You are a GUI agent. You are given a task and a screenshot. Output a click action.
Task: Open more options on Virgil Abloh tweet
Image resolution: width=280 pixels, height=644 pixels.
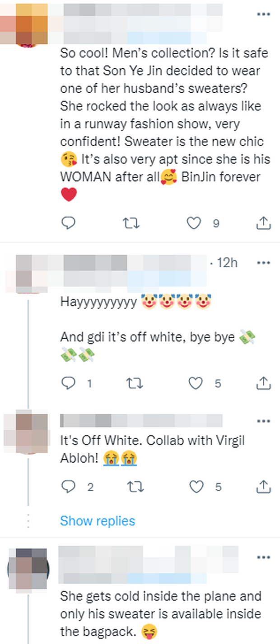click(263, 421)
